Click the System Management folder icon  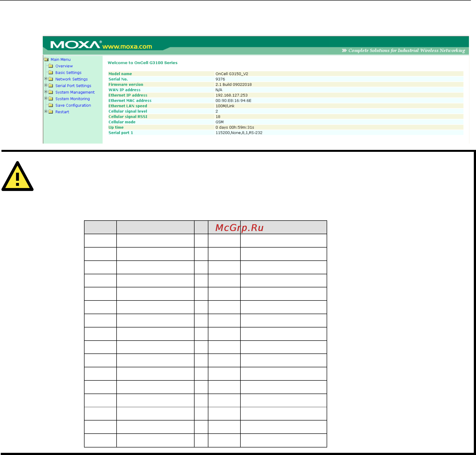51,92
